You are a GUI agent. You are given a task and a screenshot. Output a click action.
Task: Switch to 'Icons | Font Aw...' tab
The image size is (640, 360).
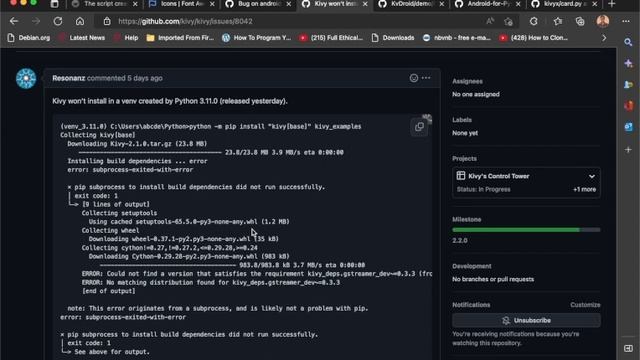click(182, 4)
